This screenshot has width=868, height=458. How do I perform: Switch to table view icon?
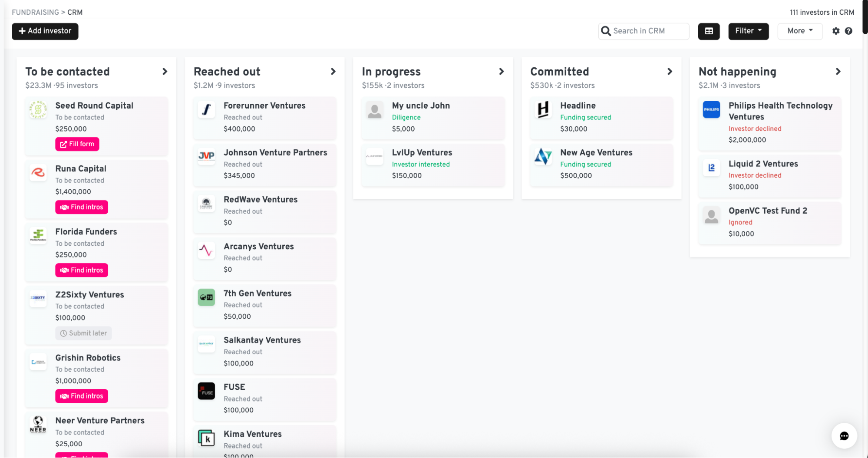(x=709, y=31)
